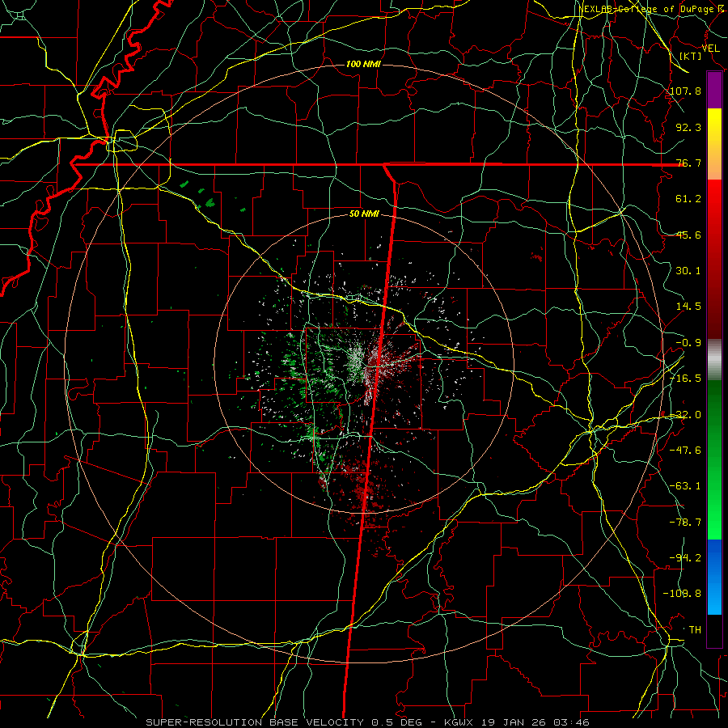Click the '50 NMI' range ring label

[x=364, y=214]
